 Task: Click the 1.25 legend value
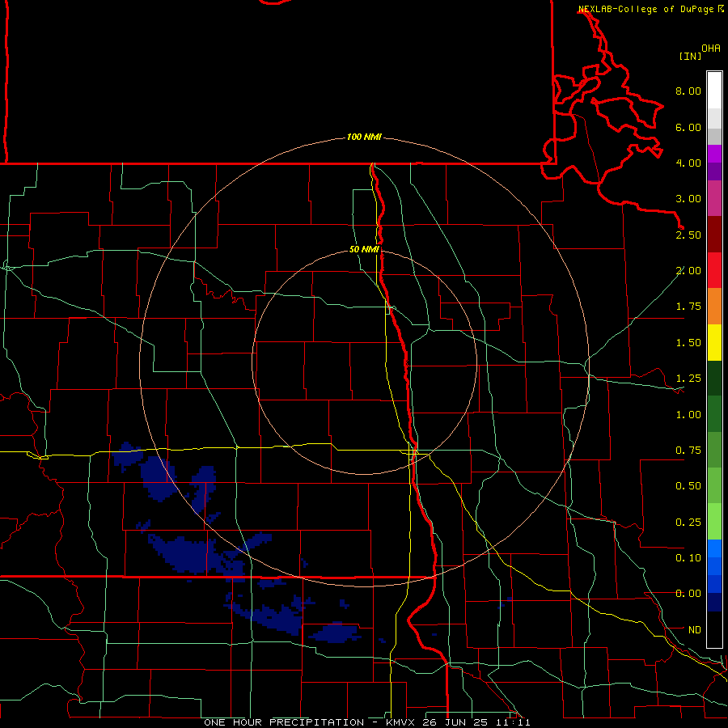(688, 379)
